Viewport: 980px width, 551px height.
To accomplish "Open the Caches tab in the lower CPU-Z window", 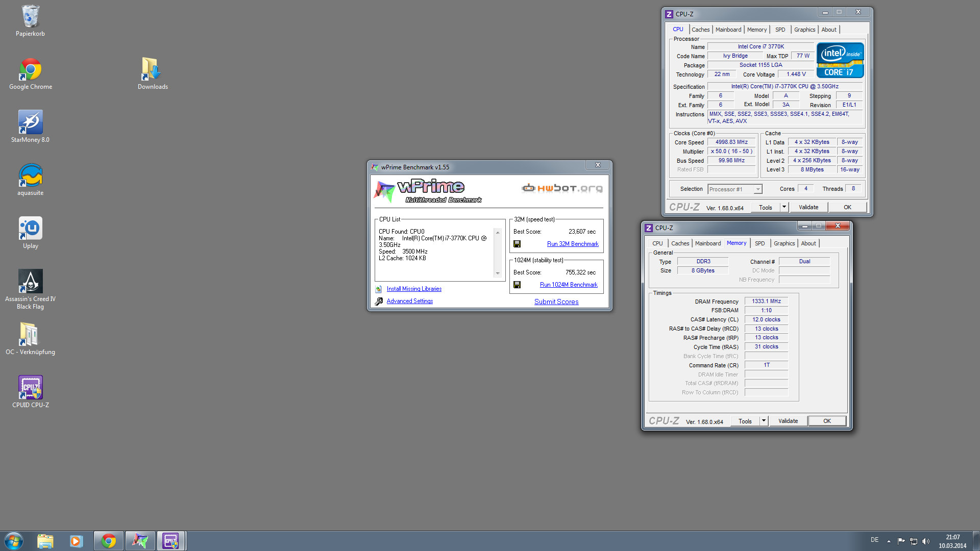I will pyautogui.click(x=680, y=243).
